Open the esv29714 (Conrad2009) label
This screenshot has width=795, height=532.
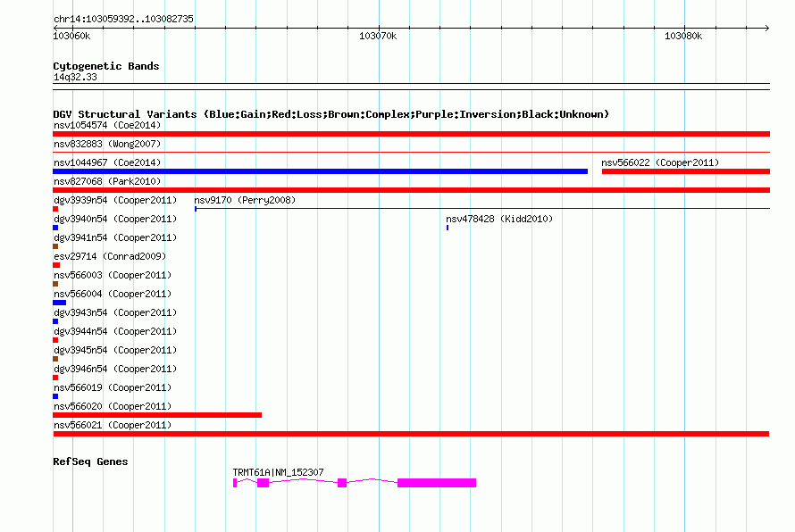point(110,256)
